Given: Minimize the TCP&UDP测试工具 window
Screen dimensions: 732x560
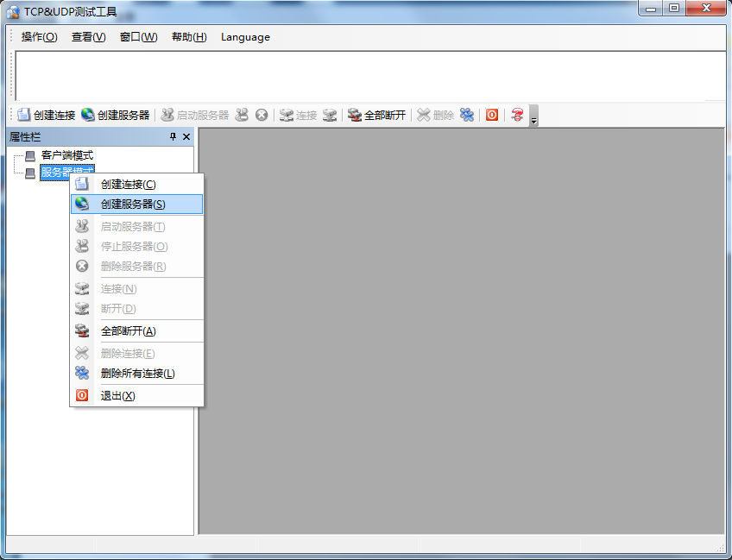Looking at the screenshot, I should [x=651, y=9].
